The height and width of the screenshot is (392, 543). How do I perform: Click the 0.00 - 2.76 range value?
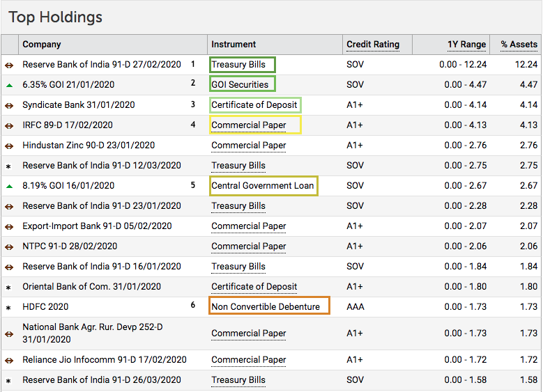(x=466, y=146)
